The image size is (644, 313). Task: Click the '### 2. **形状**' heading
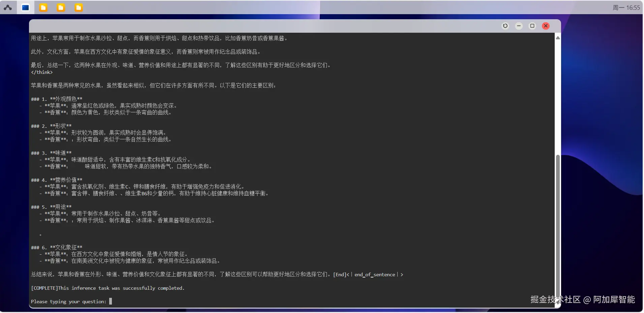(x=51, y=126)
